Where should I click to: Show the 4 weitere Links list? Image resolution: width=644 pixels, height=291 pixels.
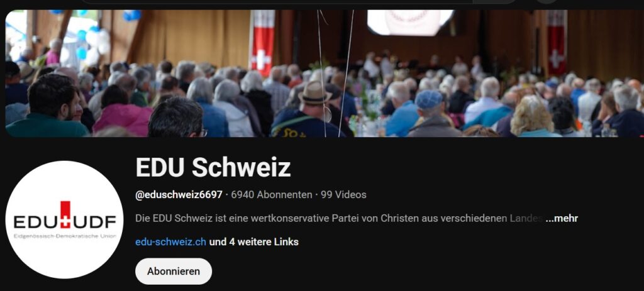tap(254, 242)
